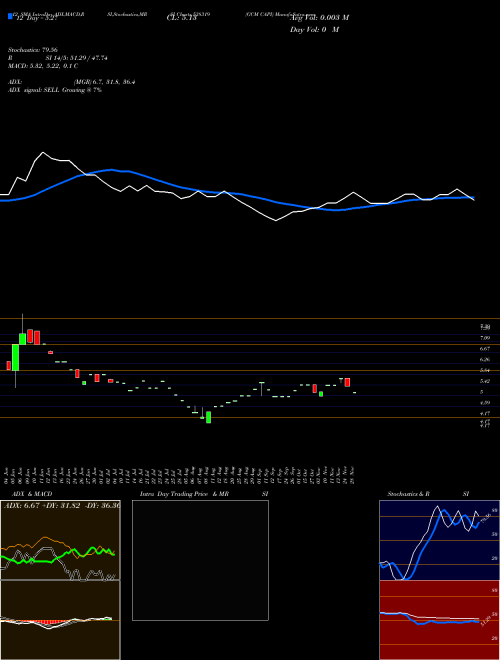
Task: Click the 'CL: 5.13' closing price text
Action: coord(181,18)
